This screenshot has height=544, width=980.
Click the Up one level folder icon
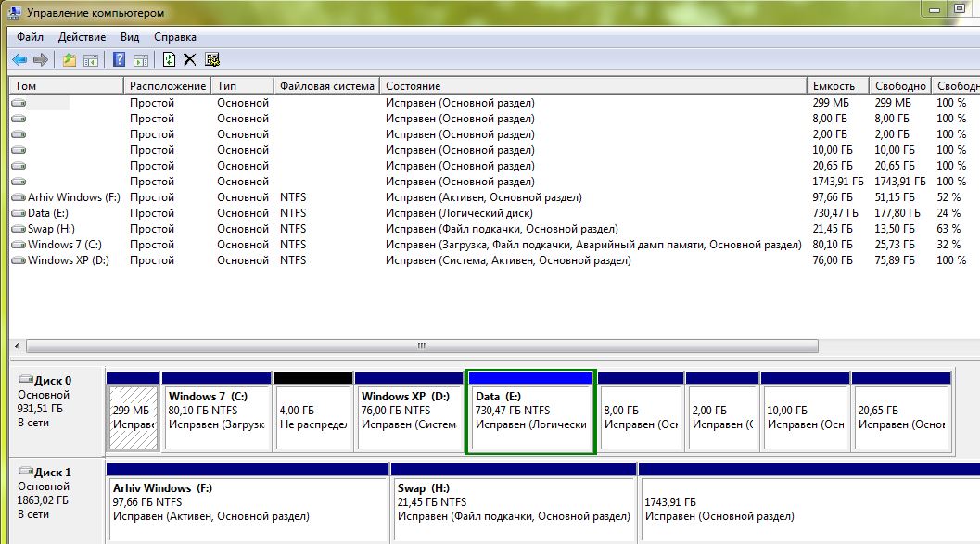[x=70, y=60]
